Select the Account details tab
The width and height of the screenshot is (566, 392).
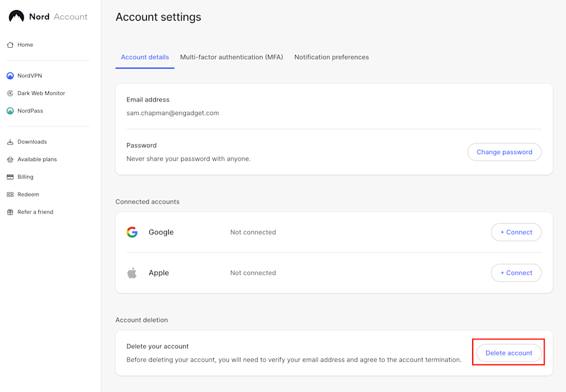145,57
